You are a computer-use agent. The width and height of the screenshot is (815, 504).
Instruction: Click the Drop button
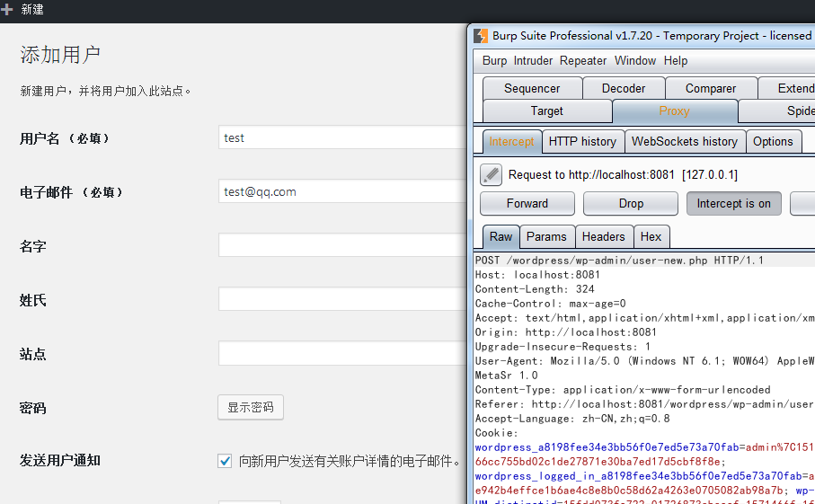click(631, 204)
